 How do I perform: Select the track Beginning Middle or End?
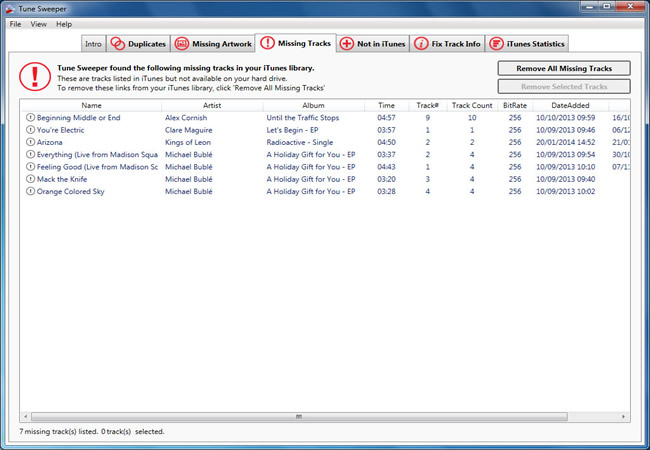click(78, 118)
